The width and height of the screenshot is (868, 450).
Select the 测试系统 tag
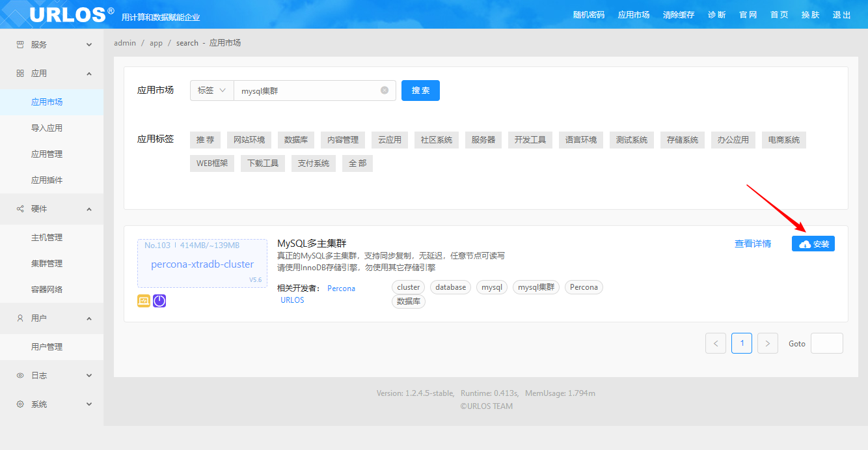pos(632,140)
